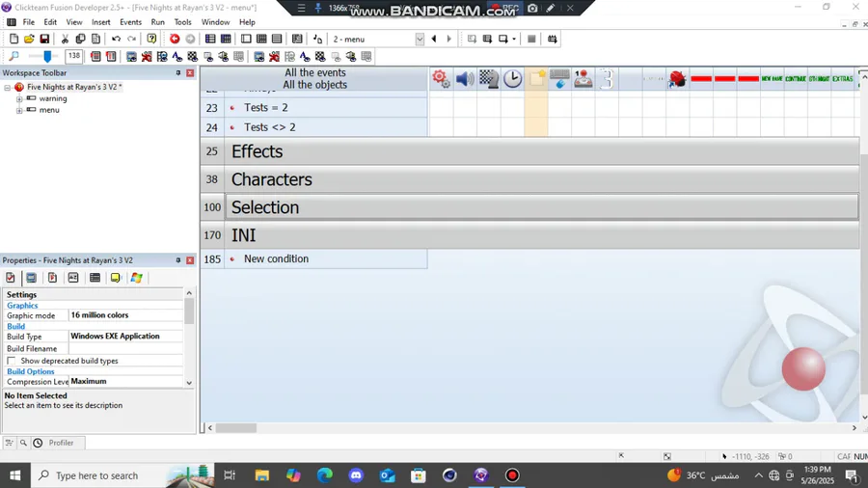Viewport: 868px width, 488px height.
Task: Select the ladybug object column icon
Action: [677, 78]
